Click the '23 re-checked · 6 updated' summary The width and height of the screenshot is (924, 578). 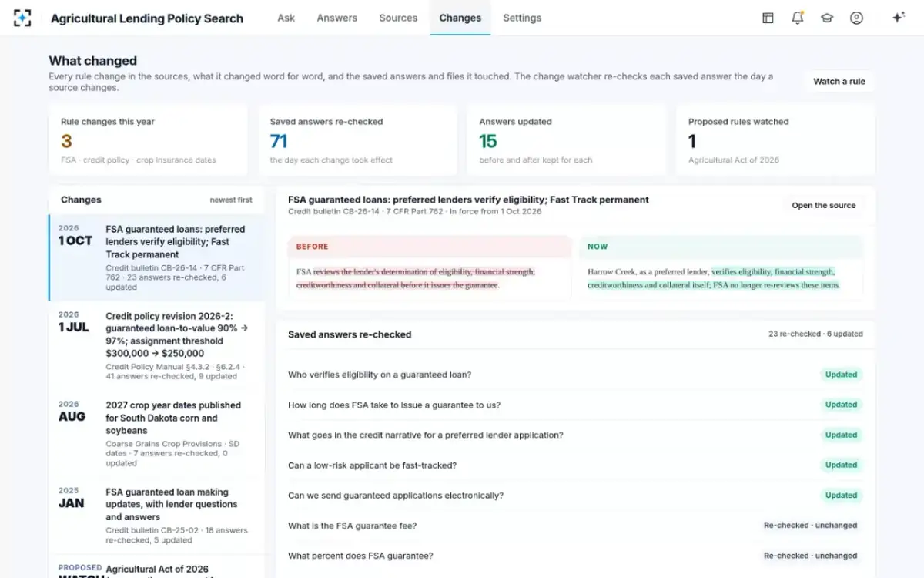(815, 334)
